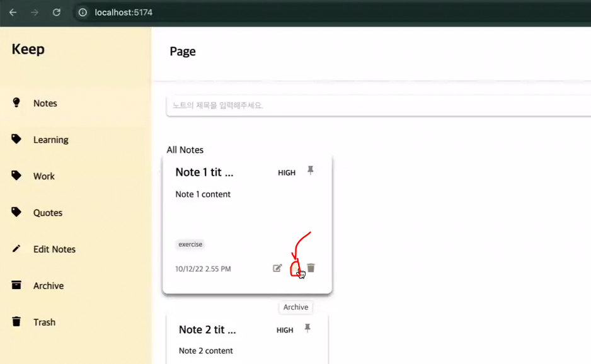Click the browser forward arrow
591x364 pixels.
35,13
